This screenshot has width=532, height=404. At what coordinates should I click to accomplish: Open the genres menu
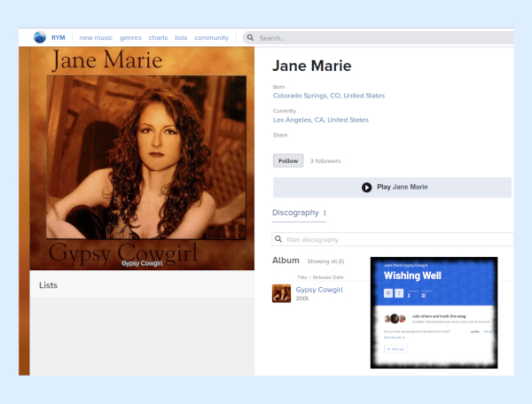pos(130,37)
